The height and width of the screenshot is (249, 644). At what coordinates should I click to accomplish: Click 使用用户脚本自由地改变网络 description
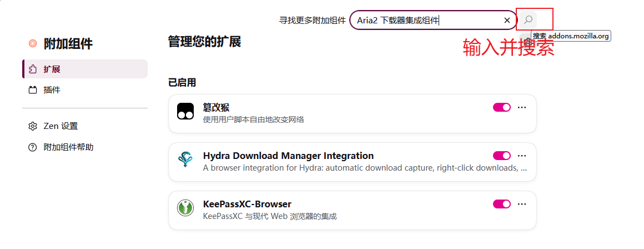[254, 119]
